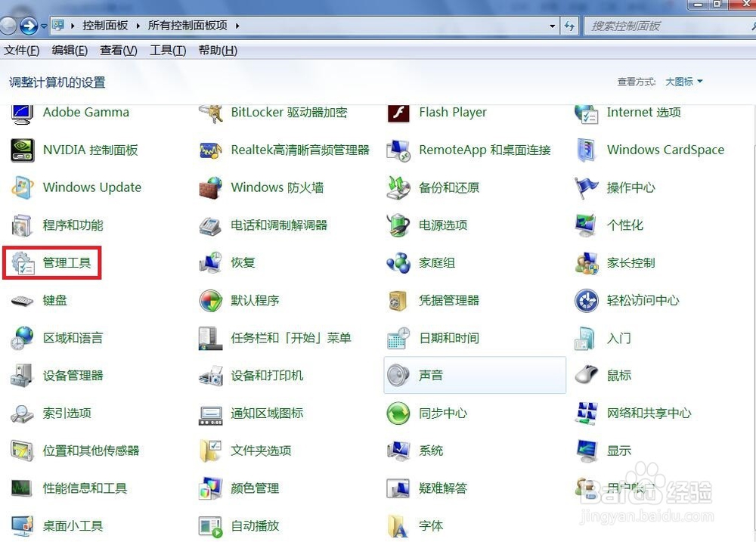Open the 电源选项 battery icon
756x542 pixels.
(398, 225)
